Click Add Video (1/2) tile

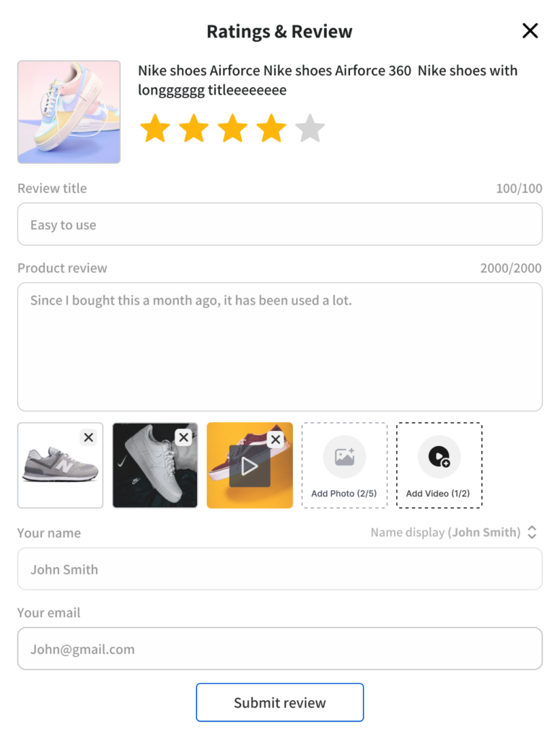[x=439, y=465]
